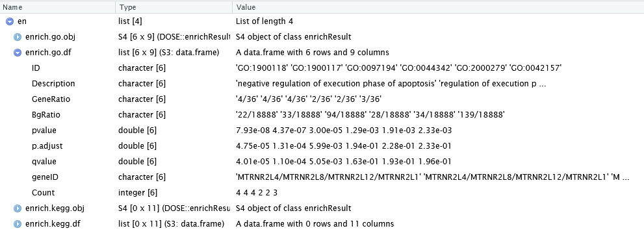Select the Description row
This screenshot has width=644, height=237.
tap(322, 84)
